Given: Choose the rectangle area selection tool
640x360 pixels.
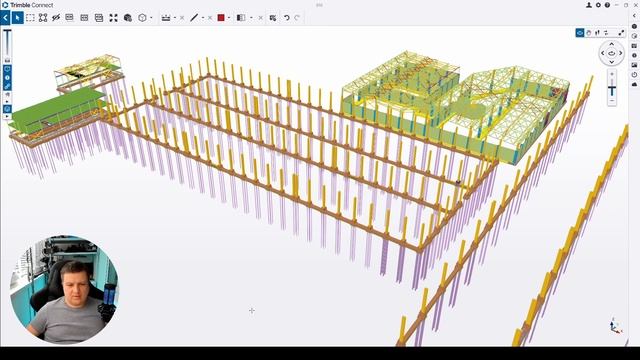Looking at the screenshot, I should tap(30, 18).
